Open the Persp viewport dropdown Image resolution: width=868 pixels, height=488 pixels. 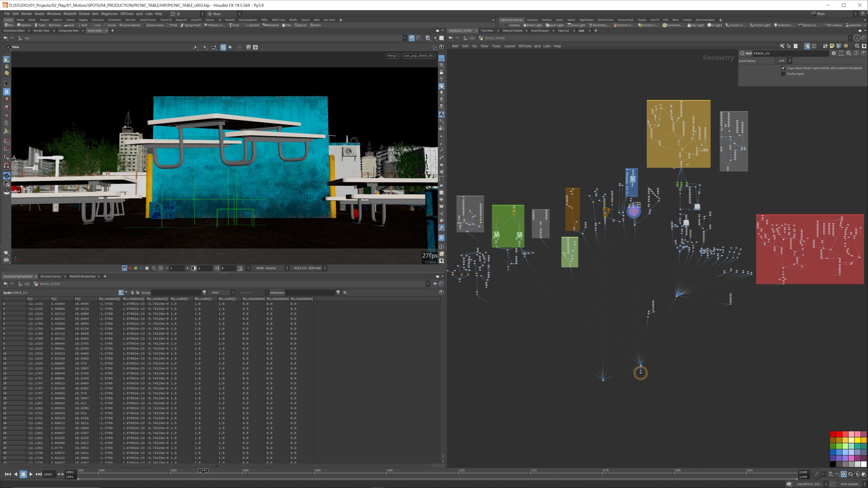pos(393,56)
